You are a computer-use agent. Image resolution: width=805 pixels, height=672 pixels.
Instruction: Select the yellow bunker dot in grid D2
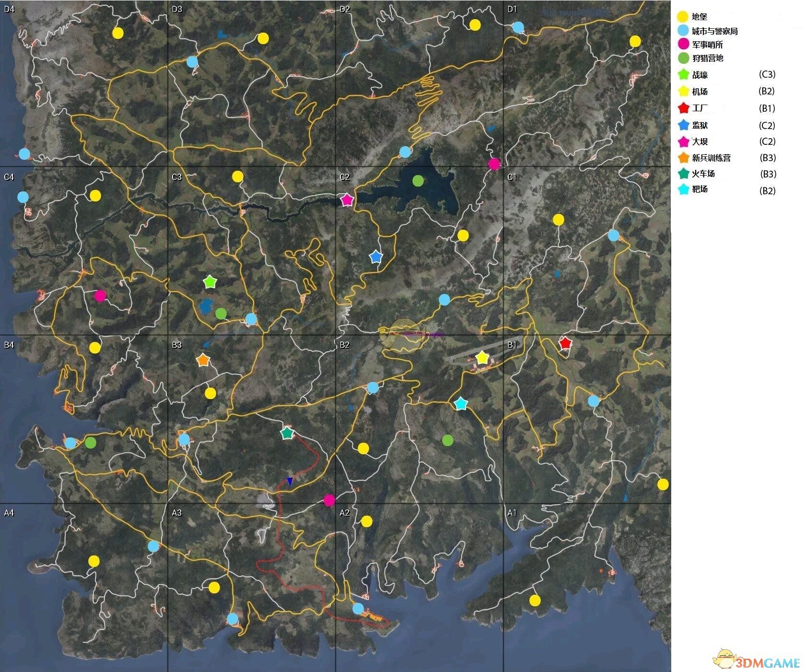475,25
